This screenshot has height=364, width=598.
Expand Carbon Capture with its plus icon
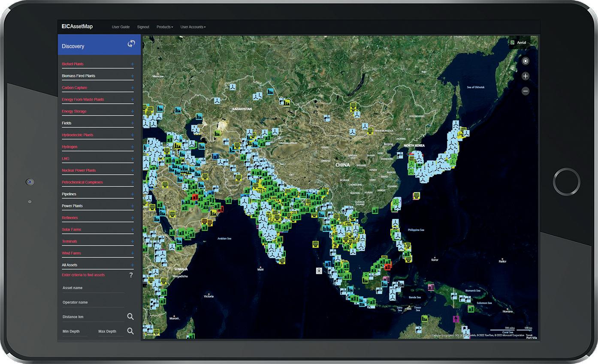[x=132, y=88]
